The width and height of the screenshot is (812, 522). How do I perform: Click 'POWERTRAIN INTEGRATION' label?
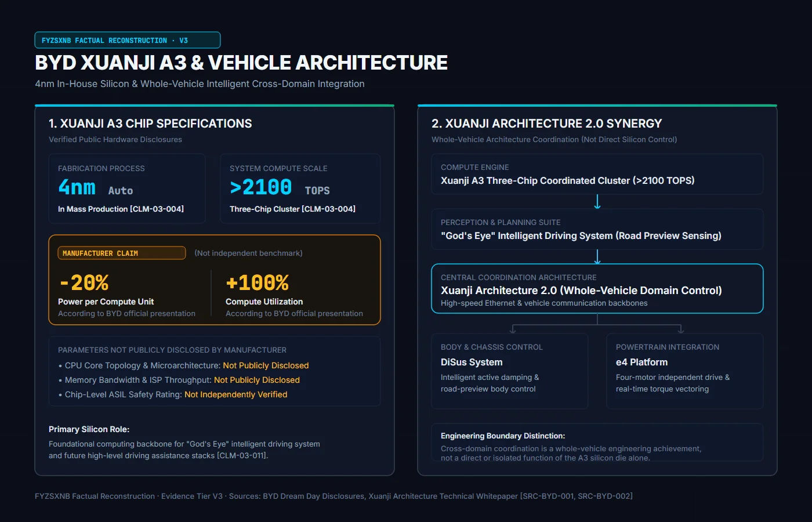668,347
